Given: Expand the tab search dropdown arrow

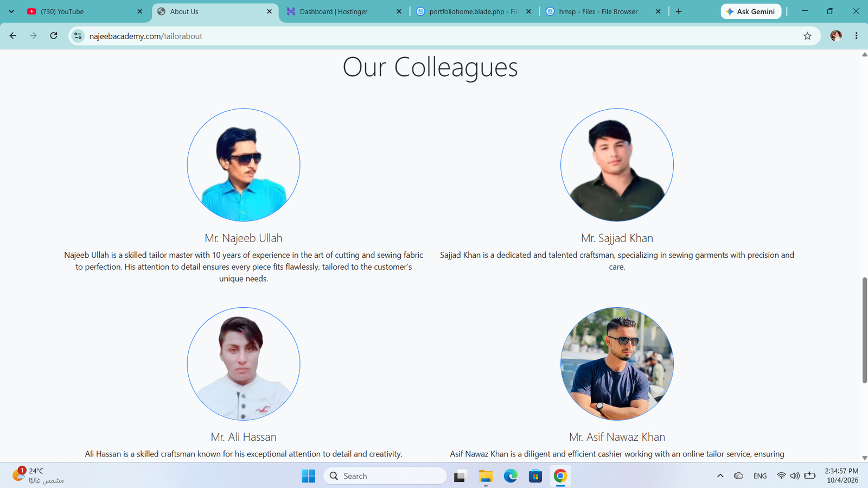Looking at the screenshot, I should pos(11,11).
